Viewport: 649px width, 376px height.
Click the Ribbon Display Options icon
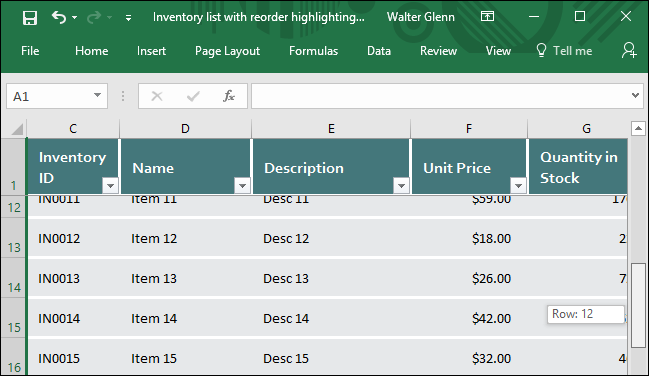click(487, 17)
